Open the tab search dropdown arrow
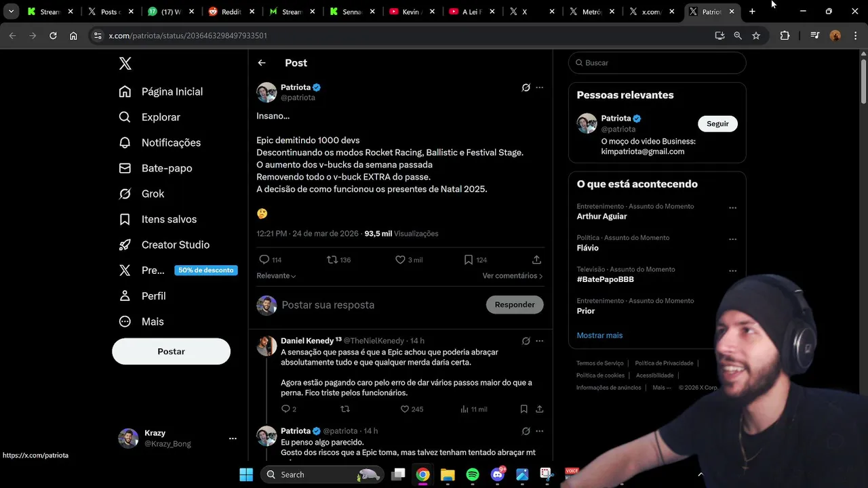The image size is (868, 488). pos(11,12)
